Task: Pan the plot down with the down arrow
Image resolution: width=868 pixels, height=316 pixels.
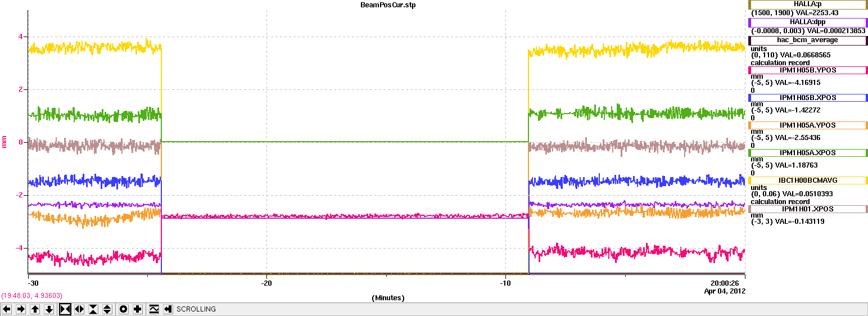Action: (x=49, y=309)
